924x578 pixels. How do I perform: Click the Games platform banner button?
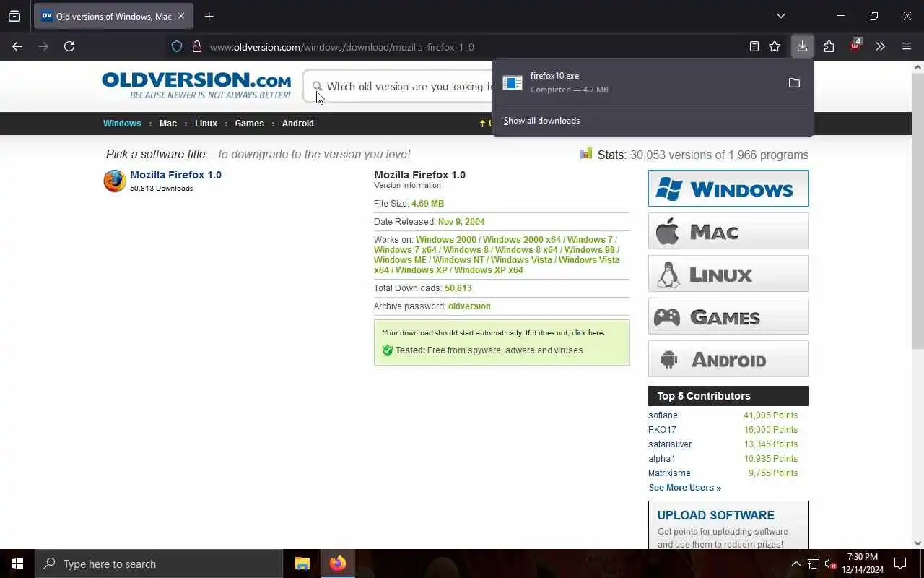click(x=728, y=316)
